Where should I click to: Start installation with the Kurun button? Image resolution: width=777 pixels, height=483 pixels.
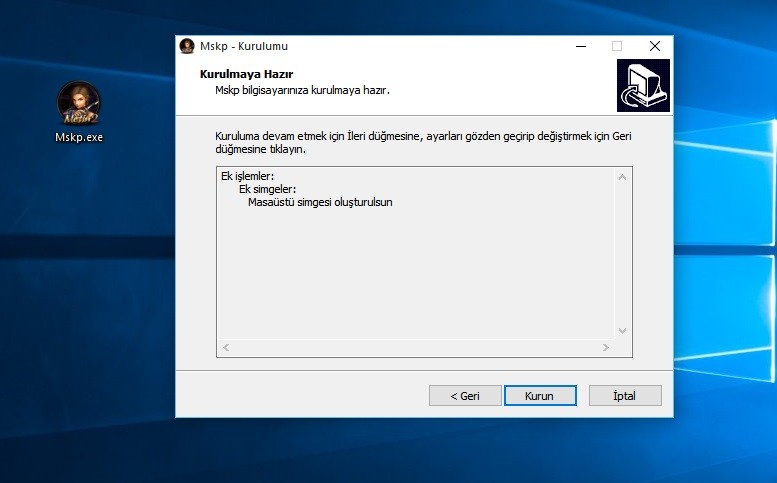point(540,396)
